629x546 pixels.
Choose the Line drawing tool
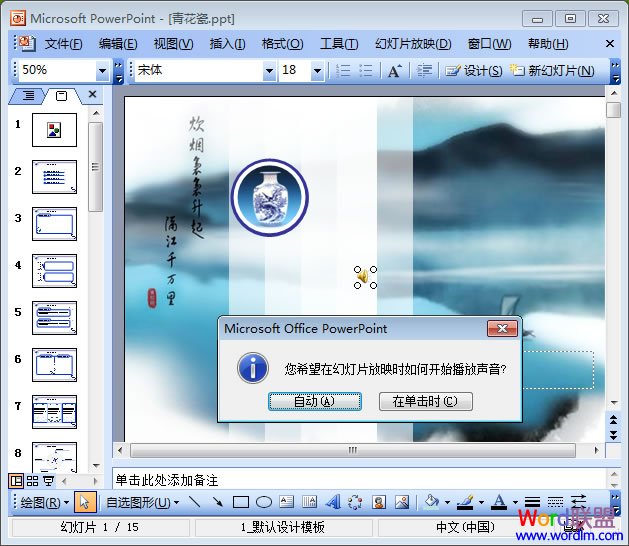(195, 502)
